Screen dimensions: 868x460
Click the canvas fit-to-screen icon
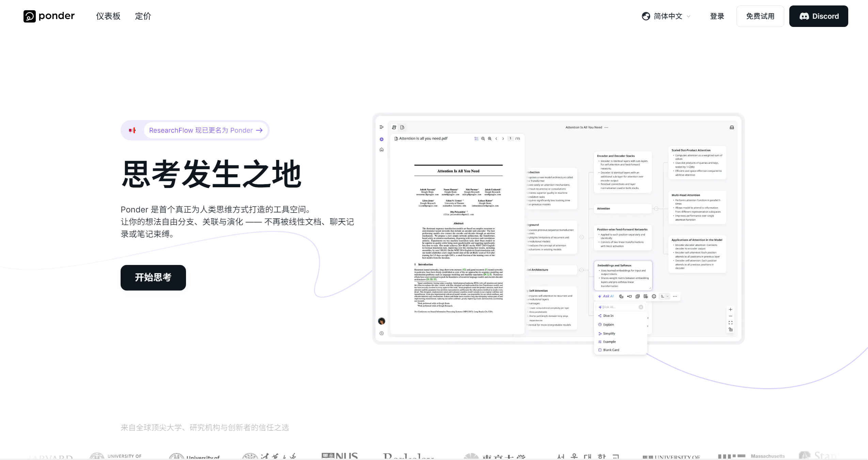tap(730, 323)
